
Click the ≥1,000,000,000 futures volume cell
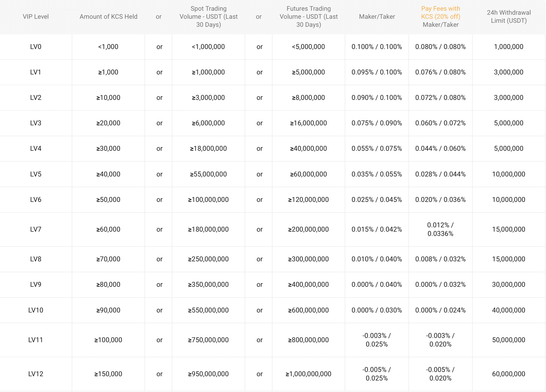tap(308, 374)
